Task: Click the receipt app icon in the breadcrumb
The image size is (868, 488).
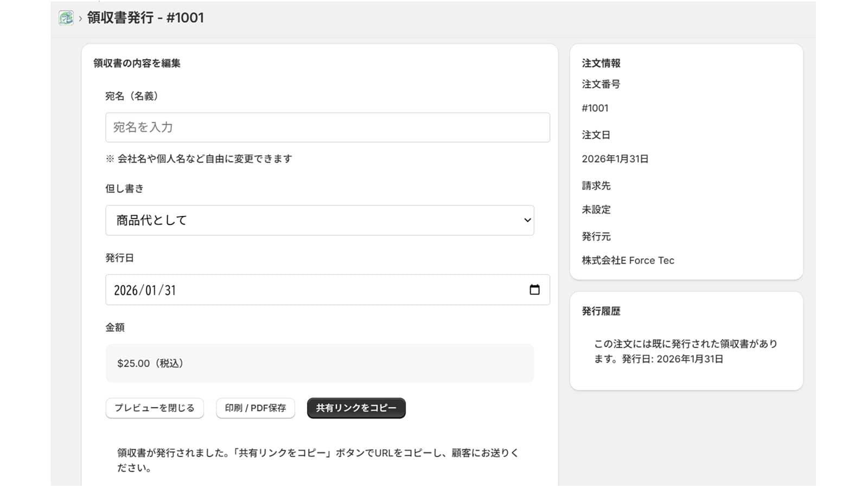Action: pyautogui.click(x=66, y=17)
